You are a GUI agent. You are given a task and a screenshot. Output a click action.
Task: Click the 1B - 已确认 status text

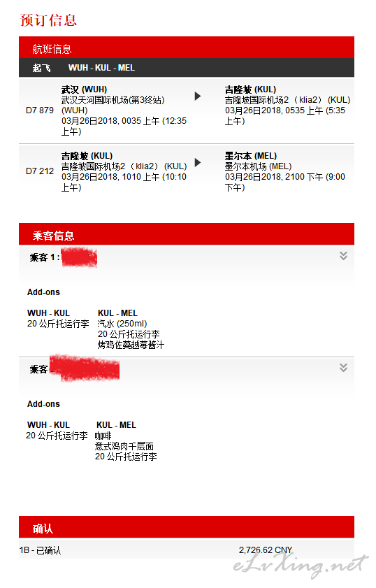[40, 550]
